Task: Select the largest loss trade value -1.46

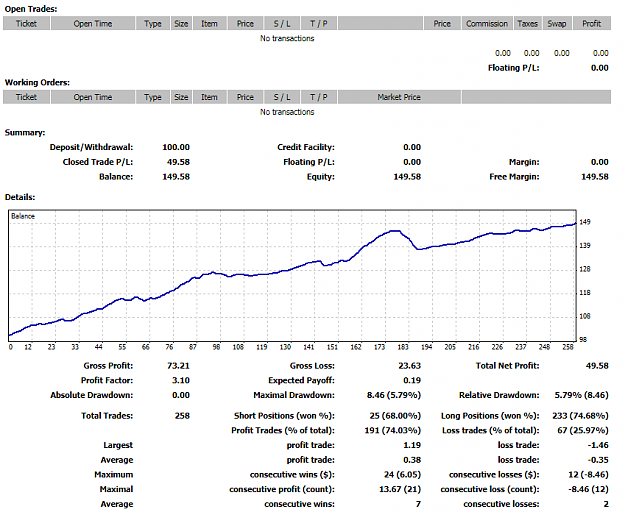Action: (x=598, y=445)
